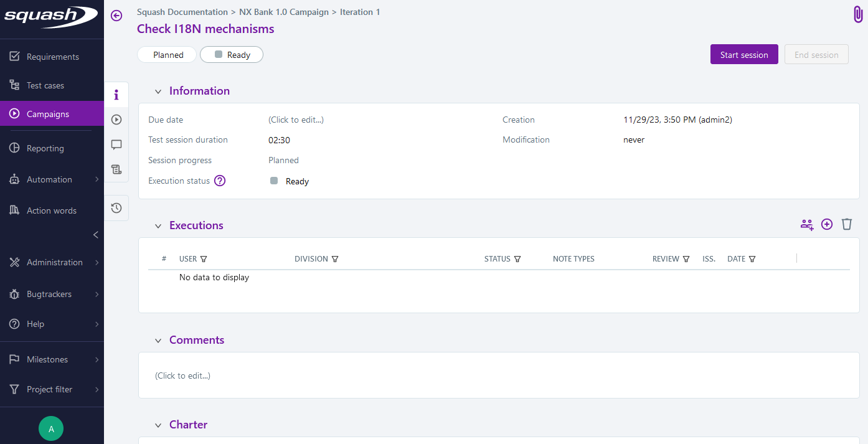Collapse the Executions section
Image resolution: width=868 pixels, height=444 pixels.
tap(158, 226)
